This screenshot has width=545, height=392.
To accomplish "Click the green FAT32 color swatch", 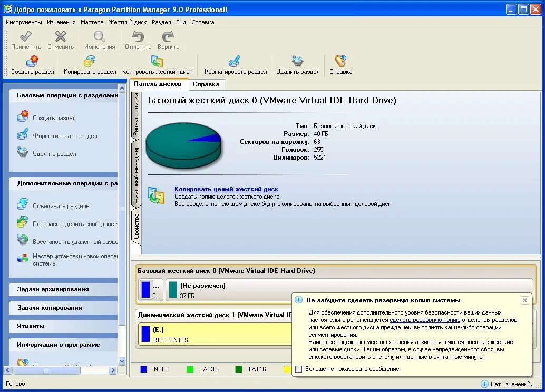I will point(189,369).
